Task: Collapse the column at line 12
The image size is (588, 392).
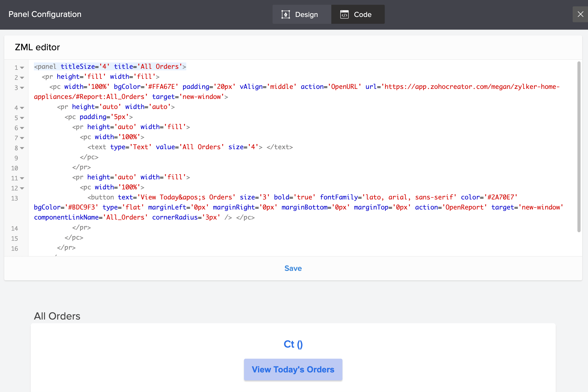Action: pyautogui.click(x=22, y=188)
